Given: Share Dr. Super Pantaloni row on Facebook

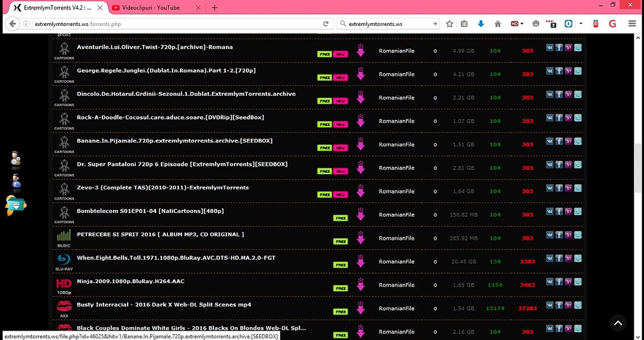Looking at the screenshot, I should click(559, 164).
